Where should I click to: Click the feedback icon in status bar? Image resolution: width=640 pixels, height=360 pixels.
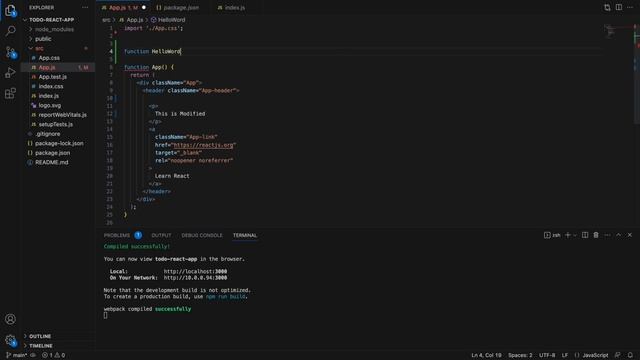click(x=618, y=355)
